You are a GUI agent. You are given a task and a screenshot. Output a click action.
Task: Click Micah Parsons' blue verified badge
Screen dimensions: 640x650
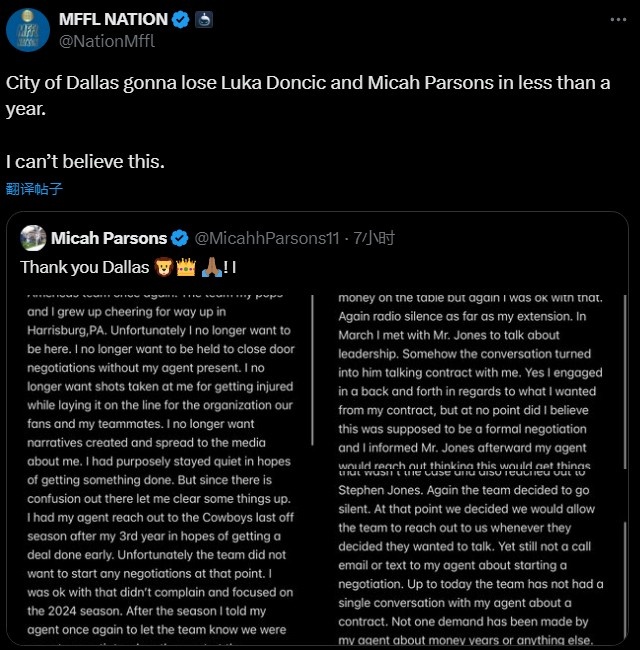180,238
